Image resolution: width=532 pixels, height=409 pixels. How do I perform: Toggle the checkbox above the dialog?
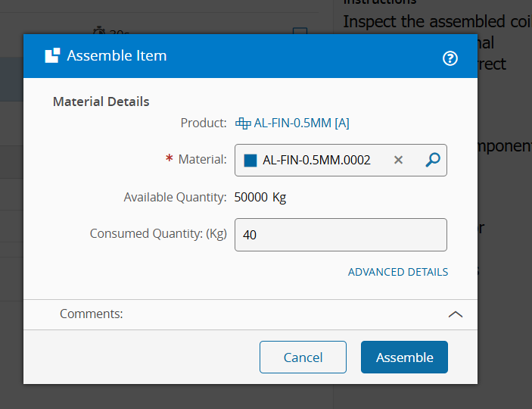pos(300,32)
